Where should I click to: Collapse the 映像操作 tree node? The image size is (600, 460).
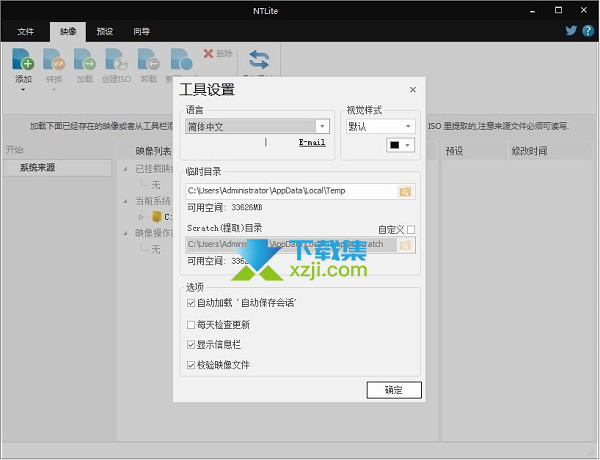click(x=126, y=233)
